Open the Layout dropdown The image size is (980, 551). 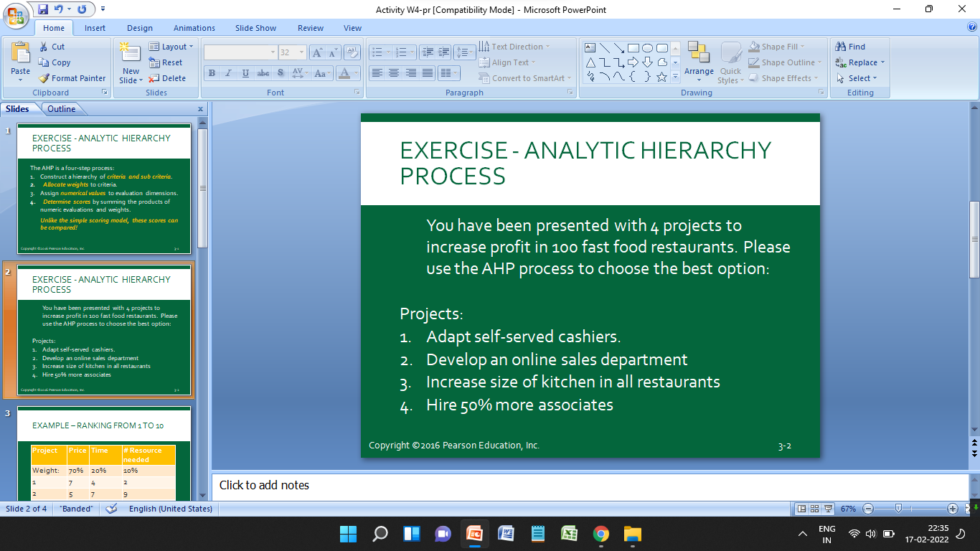pyautogui.click(x=171, y=46)
